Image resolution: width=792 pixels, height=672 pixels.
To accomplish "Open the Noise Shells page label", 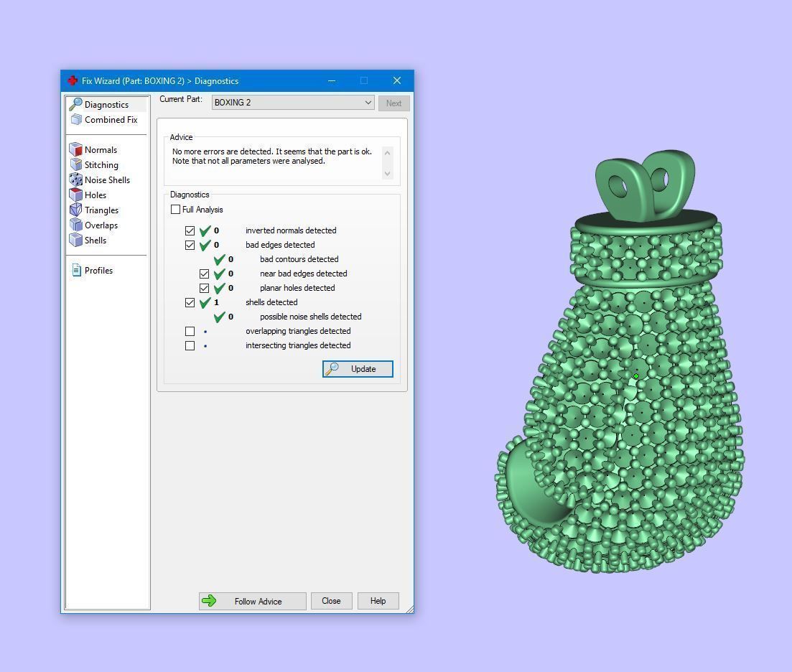I will click(107, 180).
